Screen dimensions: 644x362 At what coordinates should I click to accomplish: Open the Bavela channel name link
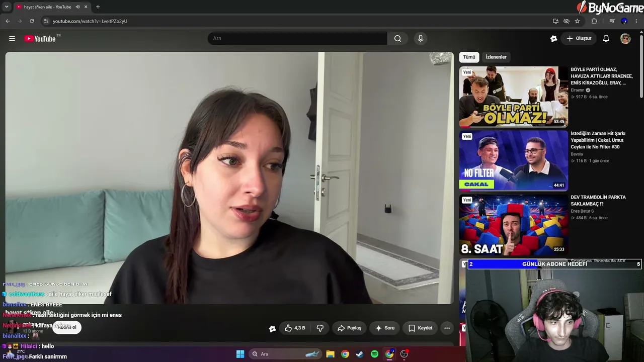[577, 154]
